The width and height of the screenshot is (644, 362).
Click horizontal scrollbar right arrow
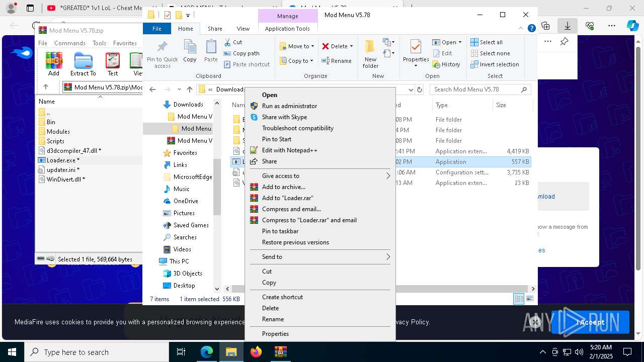coord(533,289)
